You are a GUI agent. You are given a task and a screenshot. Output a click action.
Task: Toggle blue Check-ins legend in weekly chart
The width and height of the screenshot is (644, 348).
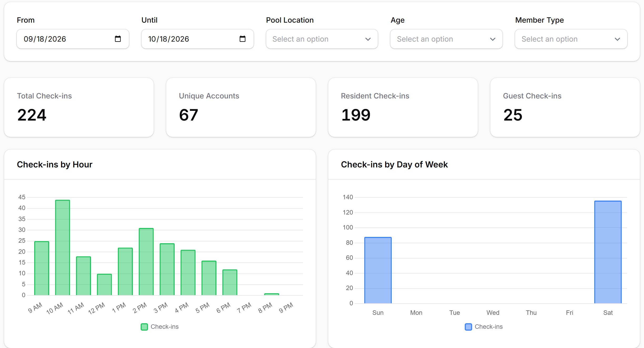[484, 327]
